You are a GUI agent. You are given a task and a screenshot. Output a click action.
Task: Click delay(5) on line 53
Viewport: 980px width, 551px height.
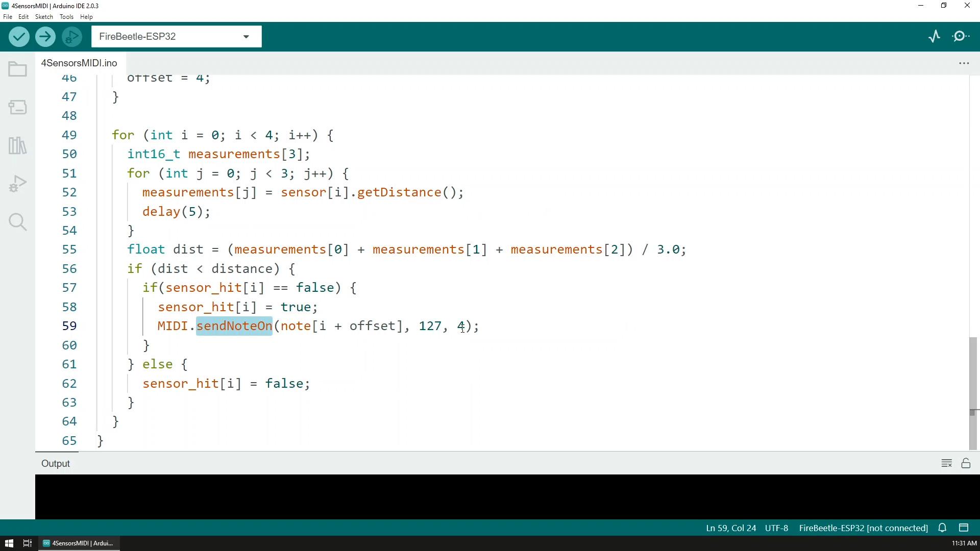(173, 212)
